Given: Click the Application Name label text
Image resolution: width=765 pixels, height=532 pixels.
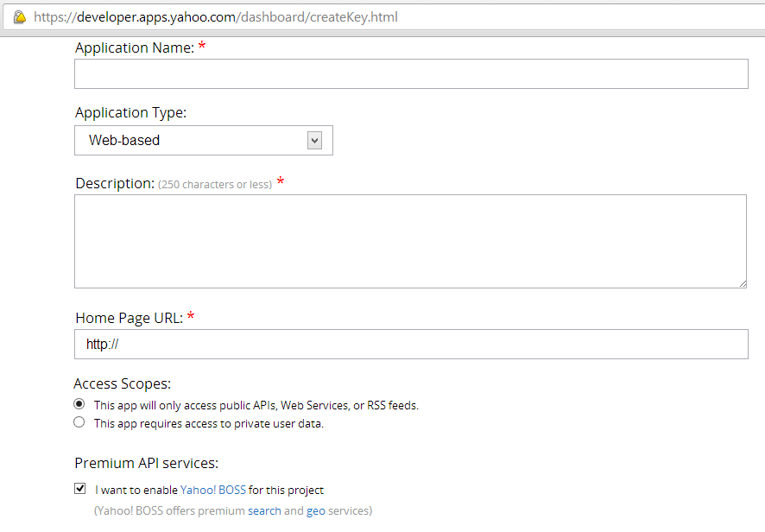Looking at the screenshot, I should click(x=135, y=47).
